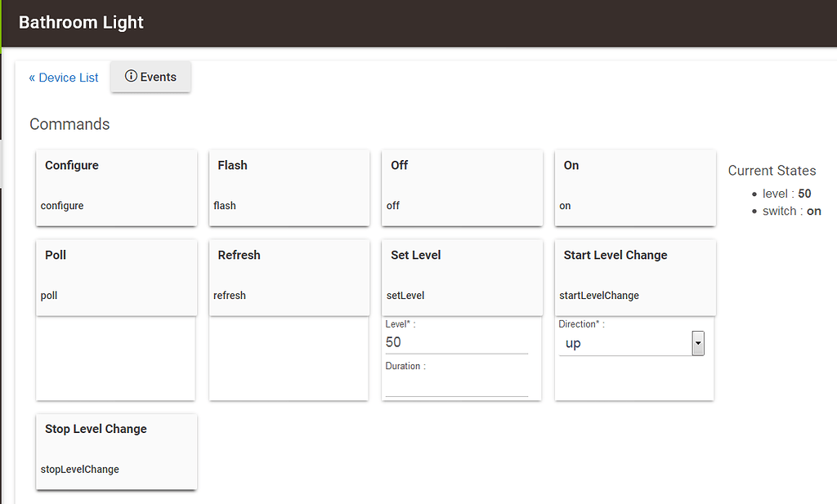
Task: Click the info icon on Events button
Action: [x=131, y=77]
